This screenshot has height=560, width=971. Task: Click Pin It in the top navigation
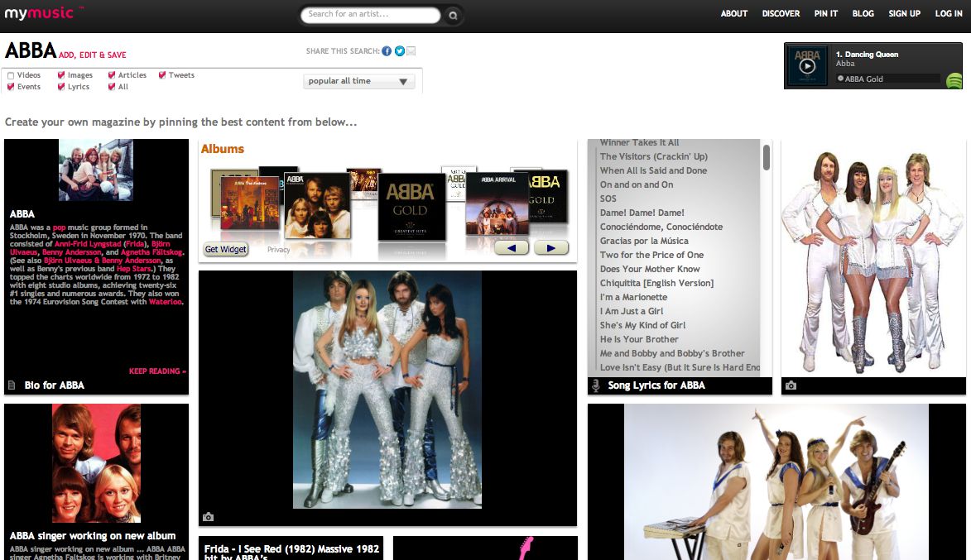pyautogui.click(x=825, y=13)
